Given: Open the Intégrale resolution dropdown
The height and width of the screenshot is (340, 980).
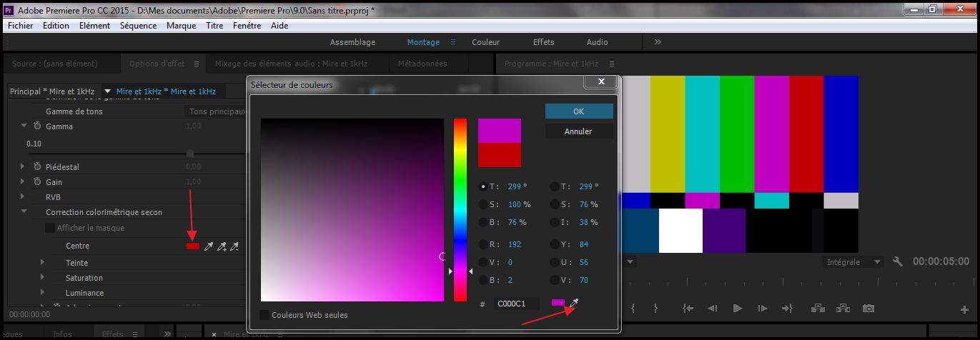Looking at the screenshot, I should coord(854,262).
